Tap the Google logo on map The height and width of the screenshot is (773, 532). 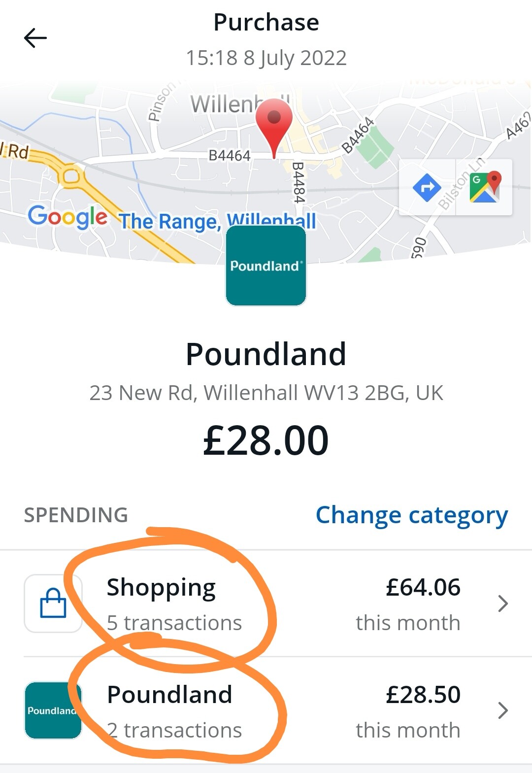[x=67, y=217]
